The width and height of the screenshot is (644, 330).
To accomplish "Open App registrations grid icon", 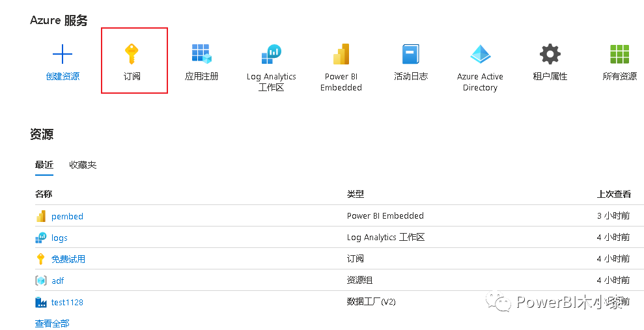I will click(201, 54).
